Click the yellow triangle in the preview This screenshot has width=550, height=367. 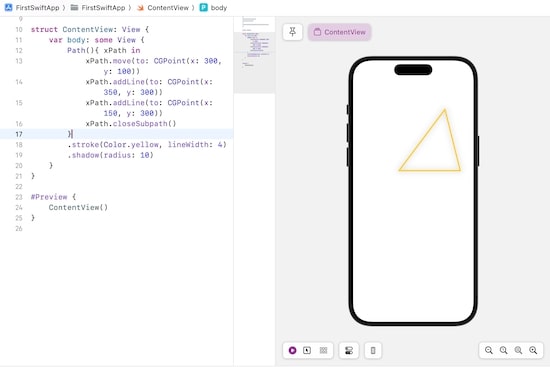pyautogui.click(x=430, y=140)
